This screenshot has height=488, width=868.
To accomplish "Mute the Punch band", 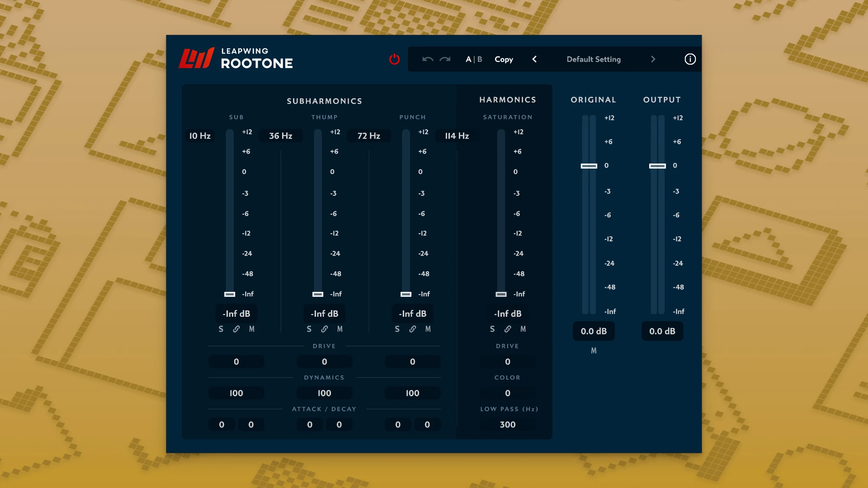I will [x=428, y=329].
